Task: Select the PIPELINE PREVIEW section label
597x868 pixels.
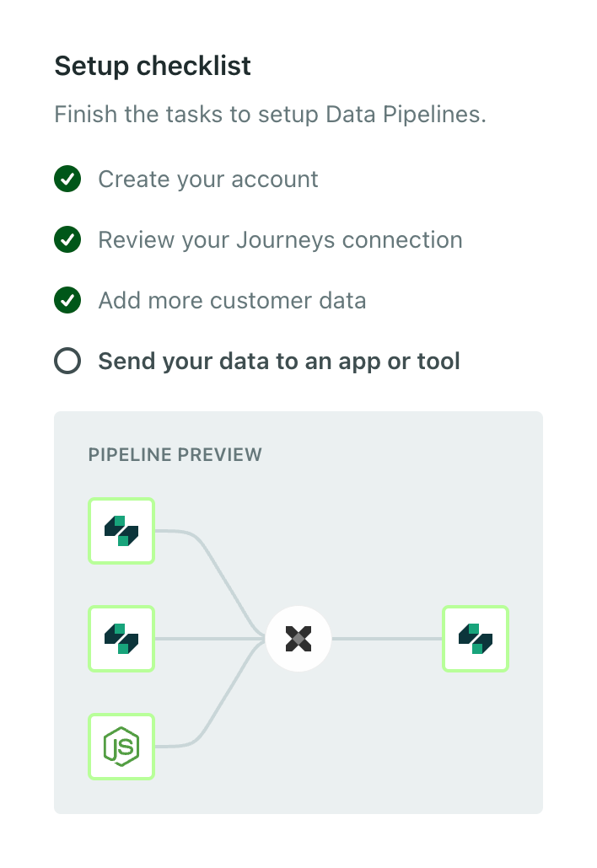Action: (x=175, y=454)
